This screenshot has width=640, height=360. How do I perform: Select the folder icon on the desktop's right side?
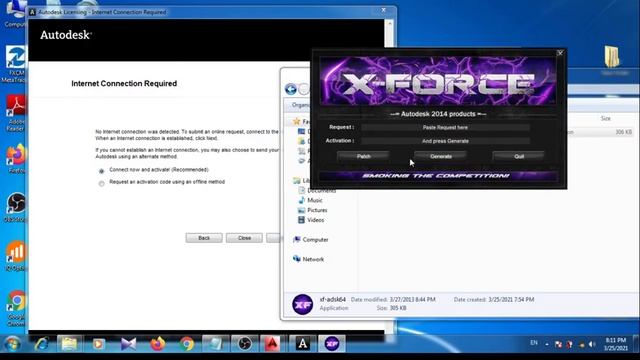[x=612, y=57]
